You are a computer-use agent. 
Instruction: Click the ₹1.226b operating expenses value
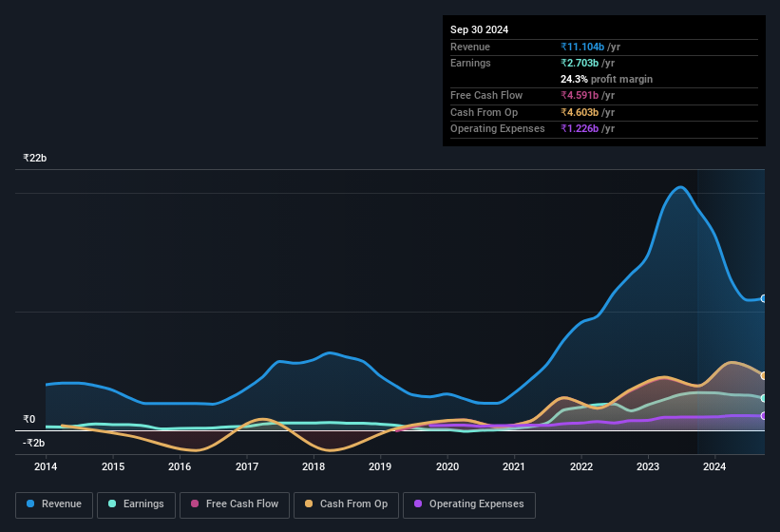coord(580,129)
